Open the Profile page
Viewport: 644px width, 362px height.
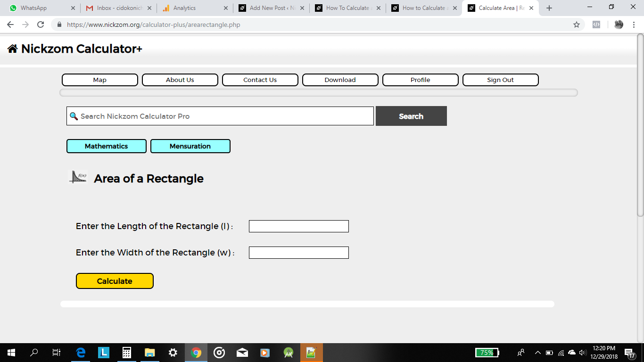[x=421, y=80]
